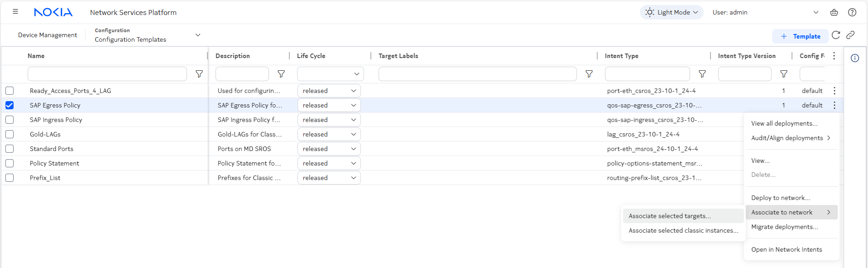Click Open in Network Intents
868x268 pixels.
coord(786,249)
